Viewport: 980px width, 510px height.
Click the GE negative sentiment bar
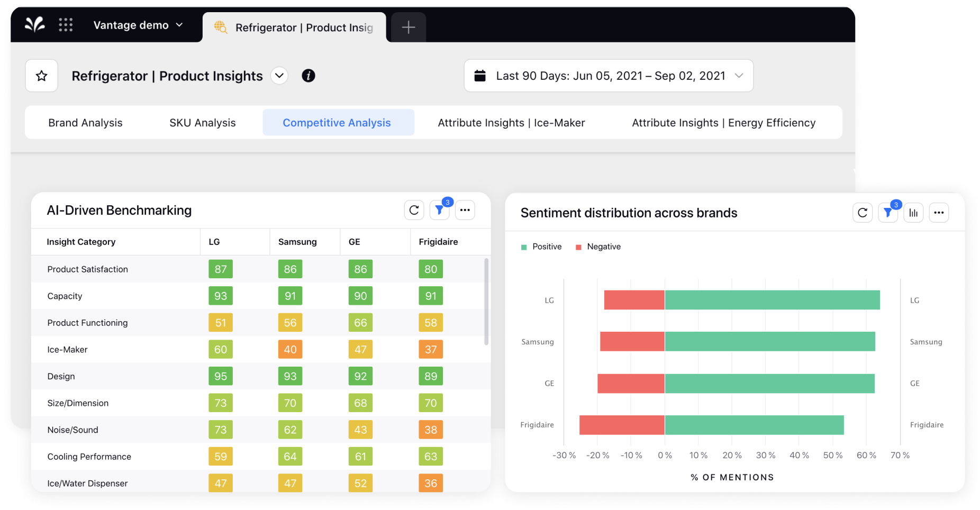tap(631, 384)
